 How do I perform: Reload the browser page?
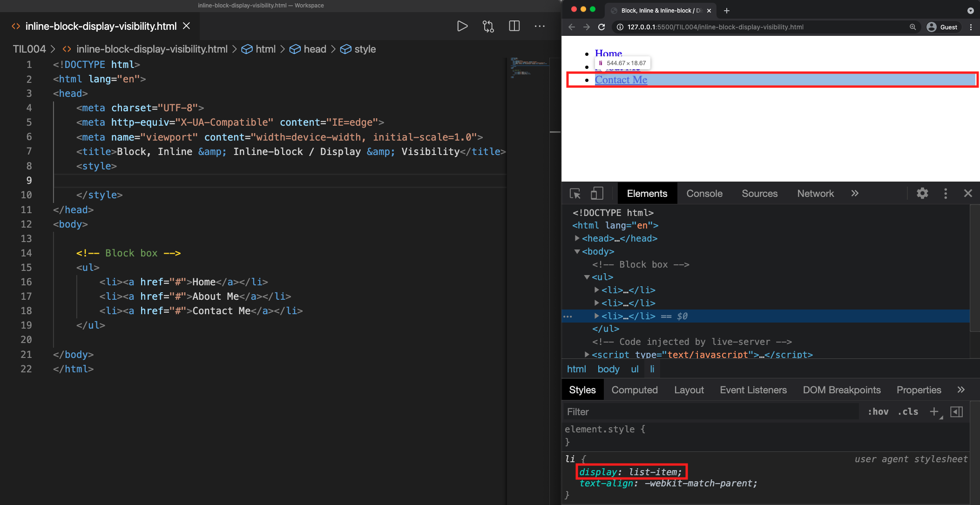[602, 27]
